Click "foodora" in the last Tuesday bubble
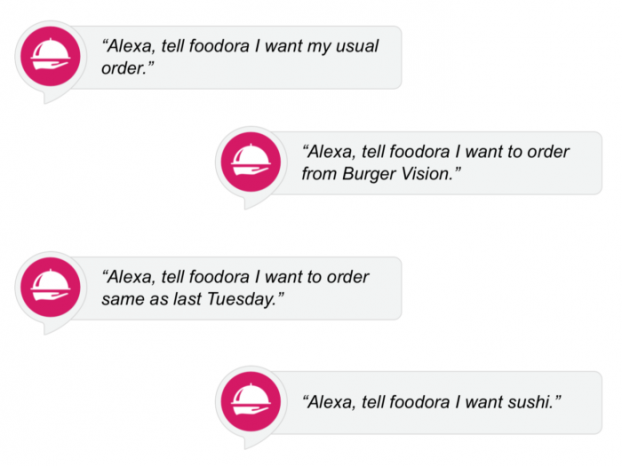622x466 pixels. (219, 277)
